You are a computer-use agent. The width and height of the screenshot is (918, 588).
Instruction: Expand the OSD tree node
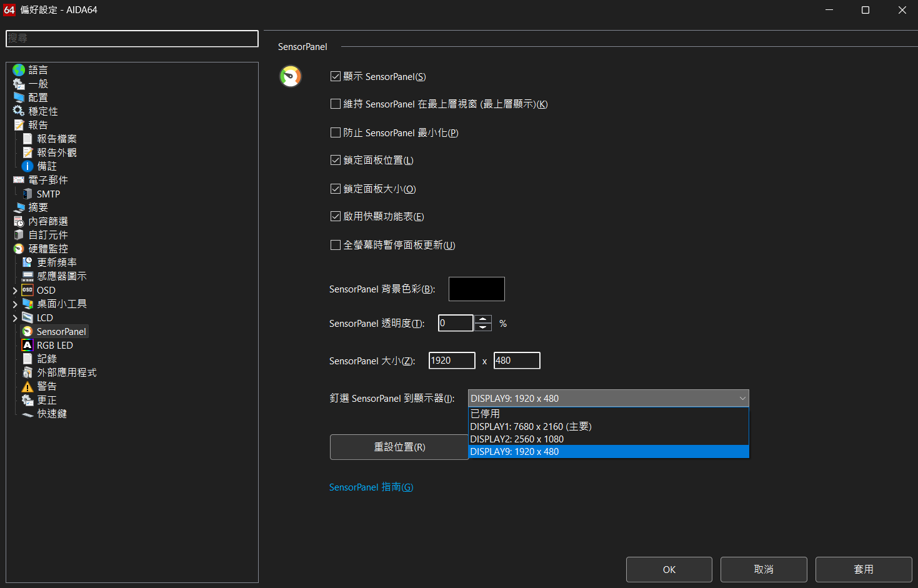coord(15,291)
